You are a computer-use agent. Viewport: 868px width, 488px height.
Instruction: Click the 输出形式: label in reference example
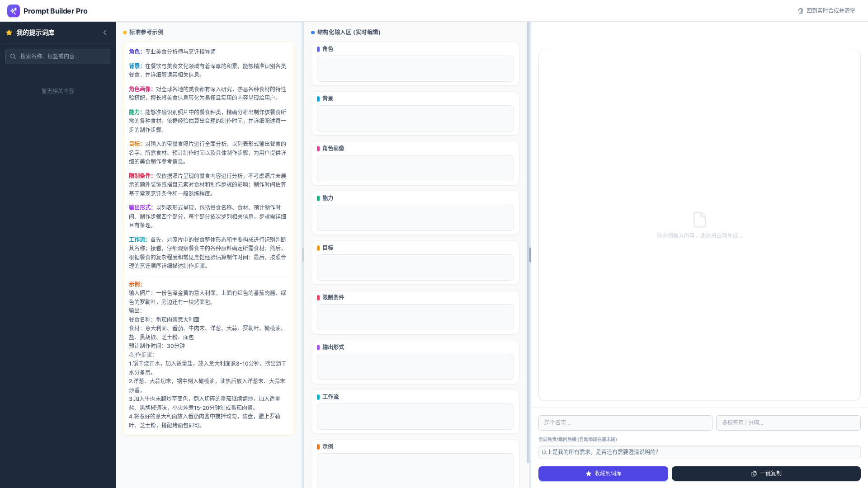coord(141,207)
